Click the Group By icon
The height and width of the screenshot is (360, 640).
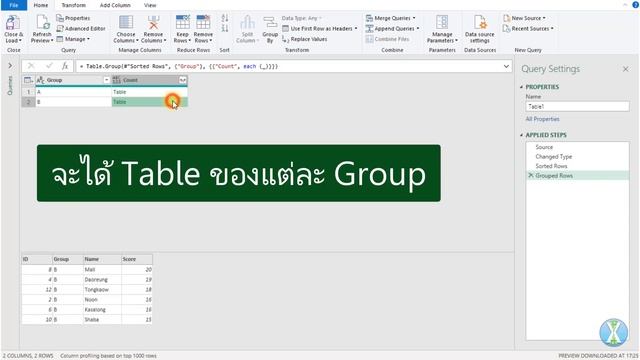coord(270,29)
